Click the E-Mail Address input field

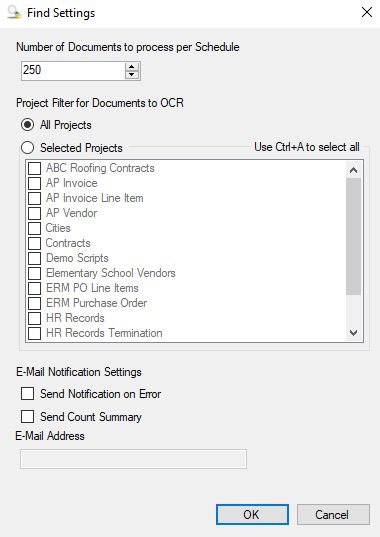[x=134, y=459]
